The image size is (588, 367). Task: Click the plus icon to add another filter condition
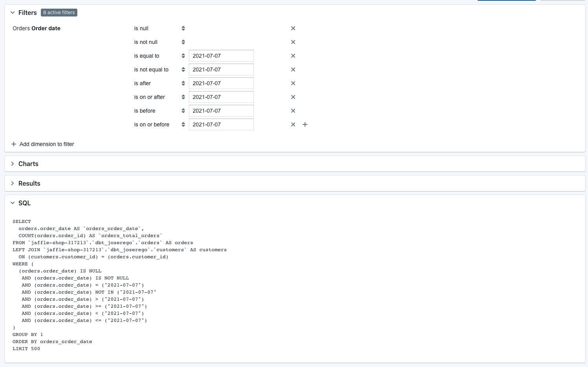(x=305, y=124)
